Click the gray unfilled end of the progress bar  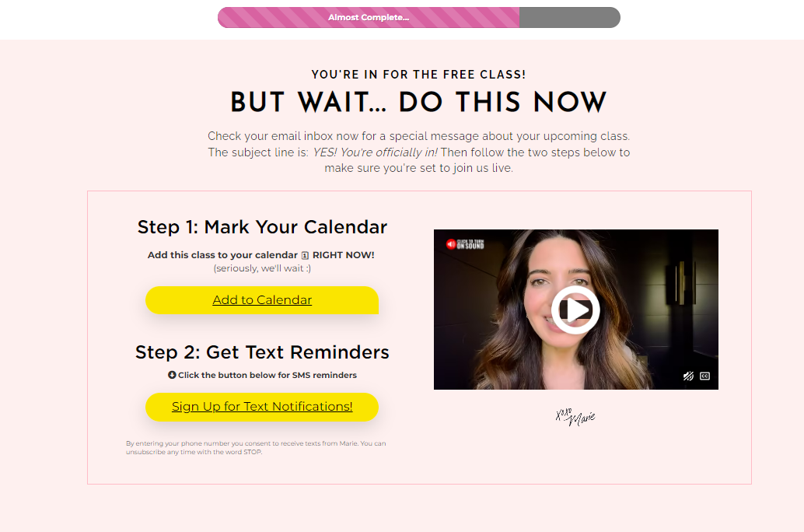[570, 17]
